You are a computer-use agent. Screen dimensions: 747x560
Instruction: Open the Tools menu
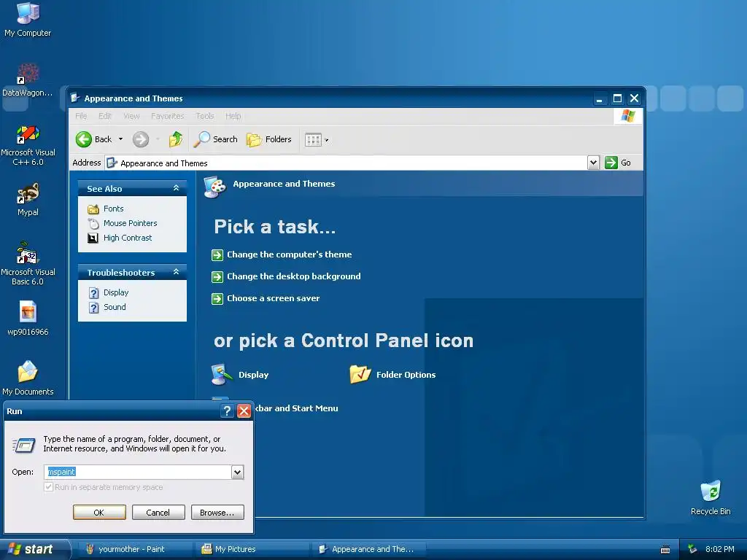205,116
